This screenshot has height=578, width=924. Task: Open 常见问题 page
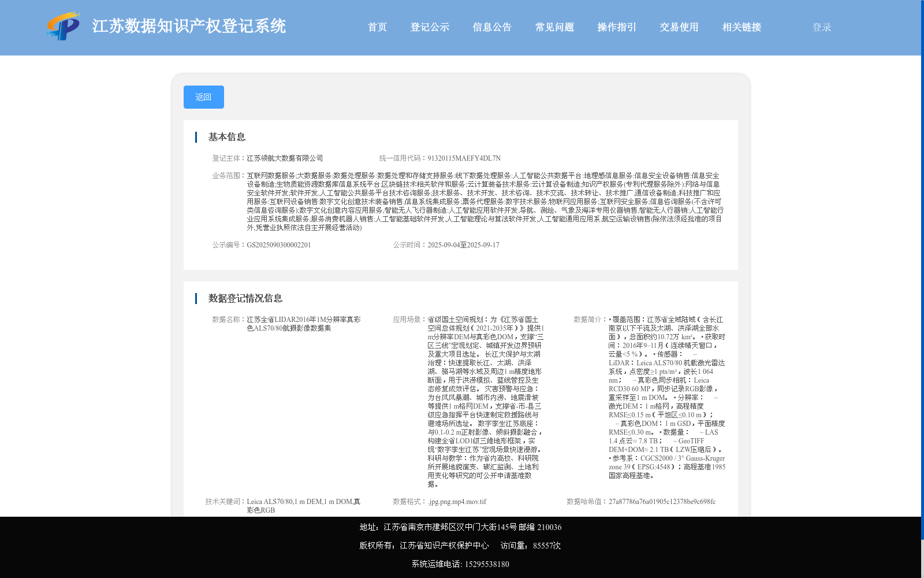pos(554,27)
